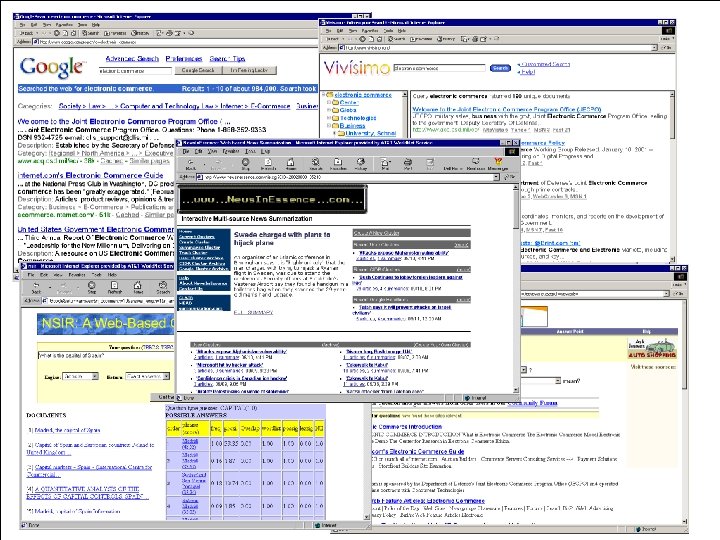The height and width of the screenshot is (540, 720).
Task: Open Favorites menu in NewsInEssence window
Action: point(231,151)
